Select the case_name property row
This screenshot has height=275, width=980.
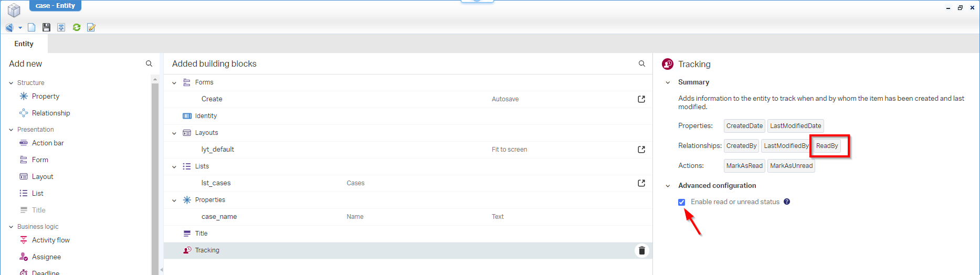click(x=219, y=217)
